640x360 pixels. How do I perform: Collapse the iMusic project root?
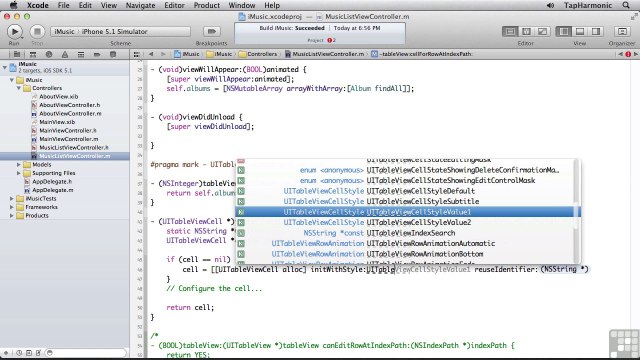5,67
